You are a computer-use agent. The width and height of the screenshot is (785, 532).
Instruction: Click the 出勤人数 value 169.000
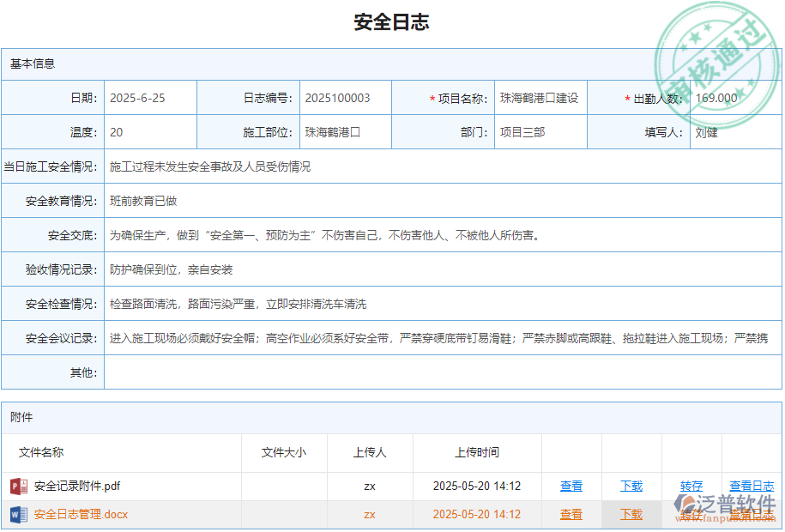pyautogui.click(x=719, y=98)
